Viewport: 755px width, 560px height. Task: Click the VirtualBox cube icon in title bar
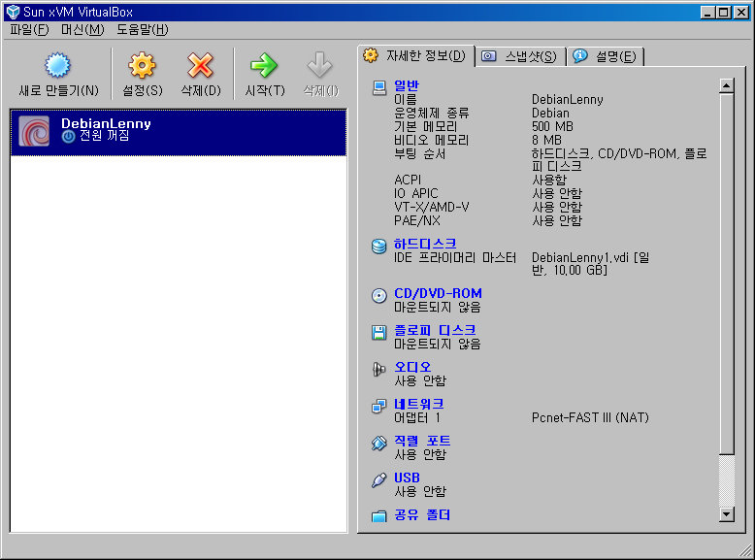pyautogui.click(x=13, y=12)
